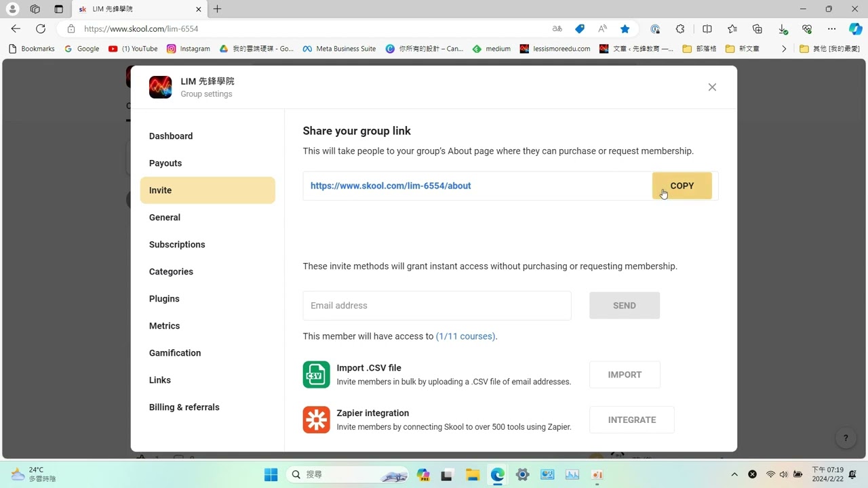Expand the bookmarks bar overflow chevron
The height and width of the screenshot is (488, 868).
tap(784, 49)
